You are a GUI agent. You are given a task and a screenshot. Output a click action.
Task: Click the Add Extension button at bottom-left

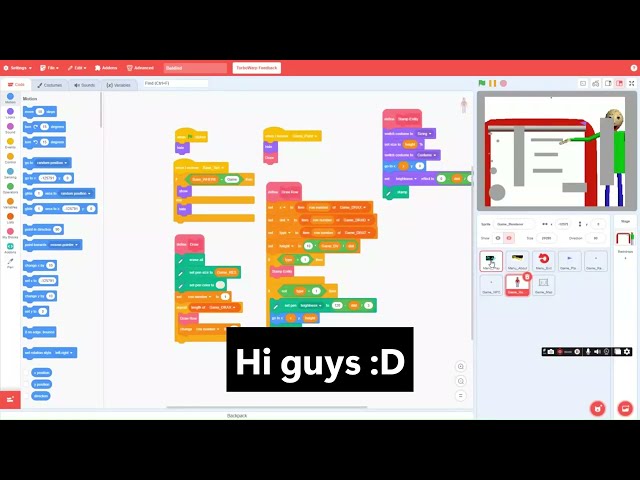click(x=10, y=400)
